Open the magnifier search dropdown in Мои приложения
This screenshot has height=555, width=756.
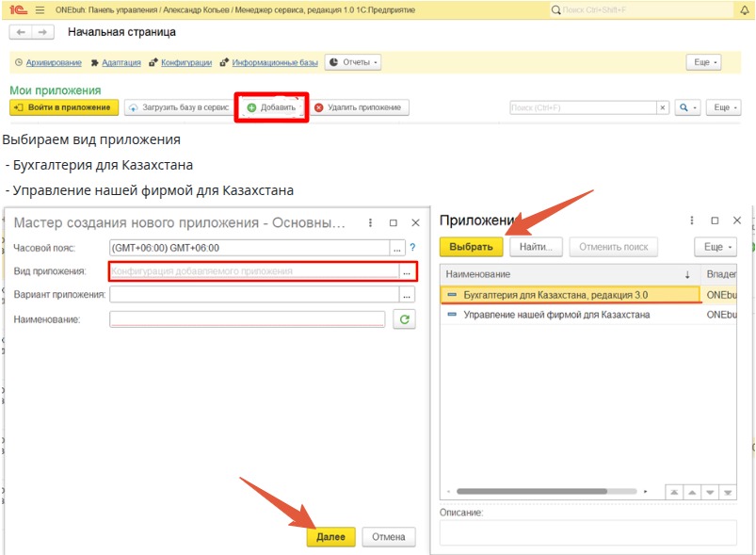[687, 107]
